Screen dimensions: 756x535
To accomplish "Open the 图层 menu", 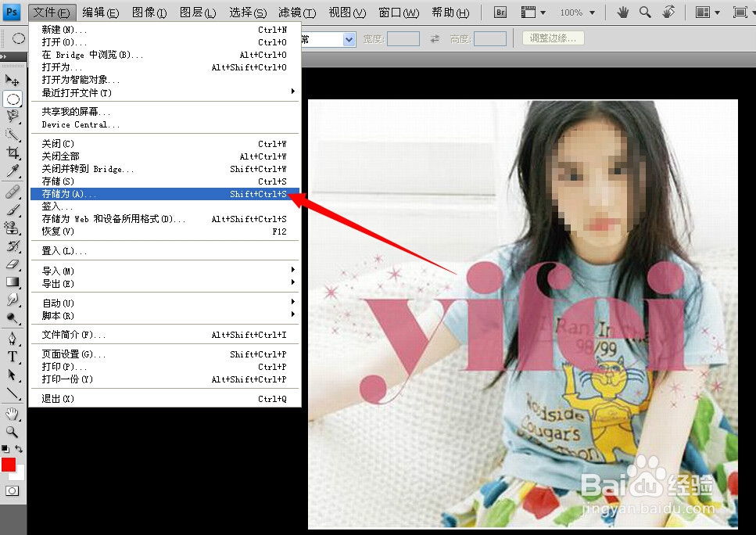I will coord(198,13).
